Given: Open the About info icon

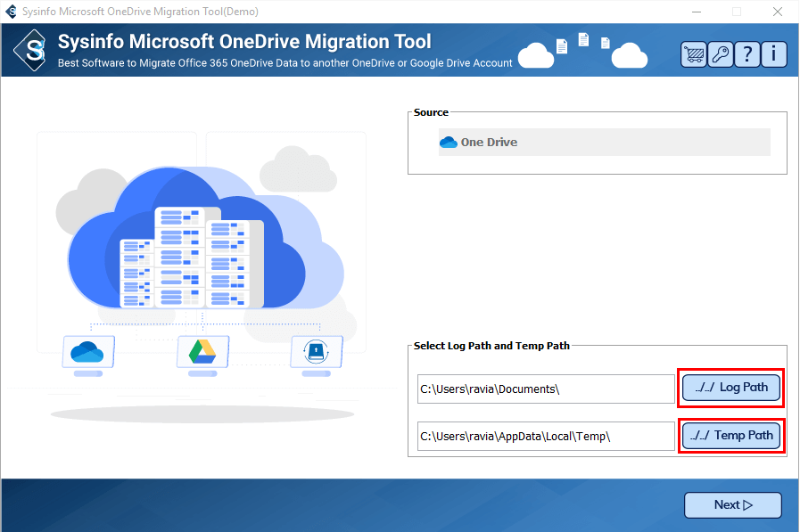Looking at the screenshot, I should tap(774, 54).
